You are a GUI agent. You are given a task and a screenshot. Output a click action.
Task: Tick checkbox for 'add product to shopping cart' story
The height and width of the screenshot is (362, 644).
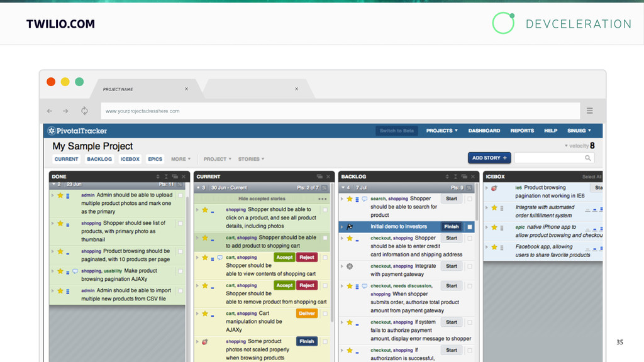point(325,238)
